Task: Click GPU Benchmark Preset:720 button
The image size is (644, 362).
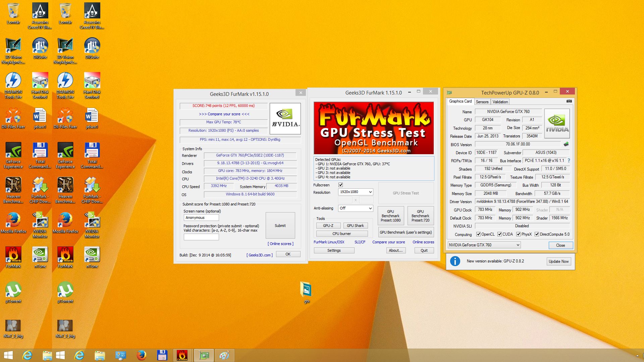Action: pos(420,216)
